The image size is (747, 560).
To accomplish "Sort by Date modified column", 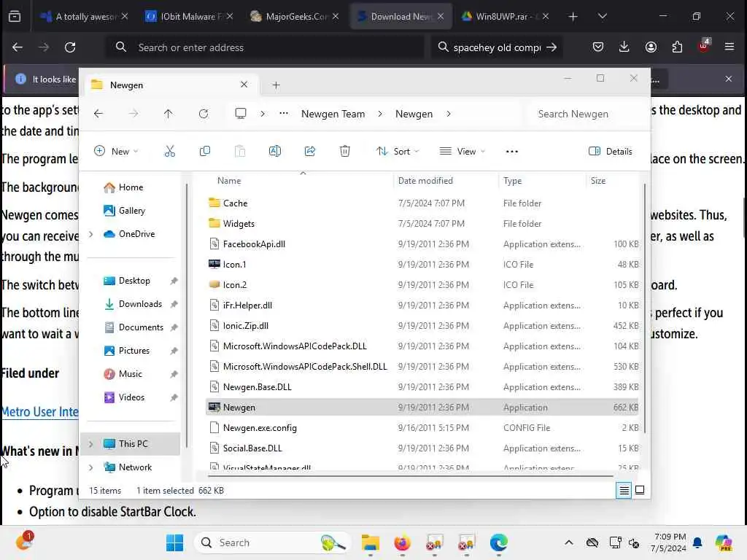I will [x=425, y=181].
